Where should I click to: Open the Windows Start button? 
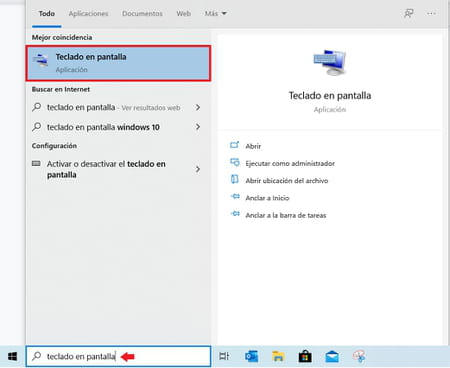point(12,356)
